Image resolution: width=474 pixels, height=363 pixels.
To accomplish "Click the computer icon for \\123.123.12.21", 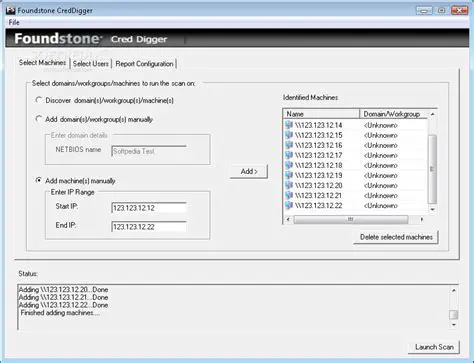I will [x=289, y=195].
